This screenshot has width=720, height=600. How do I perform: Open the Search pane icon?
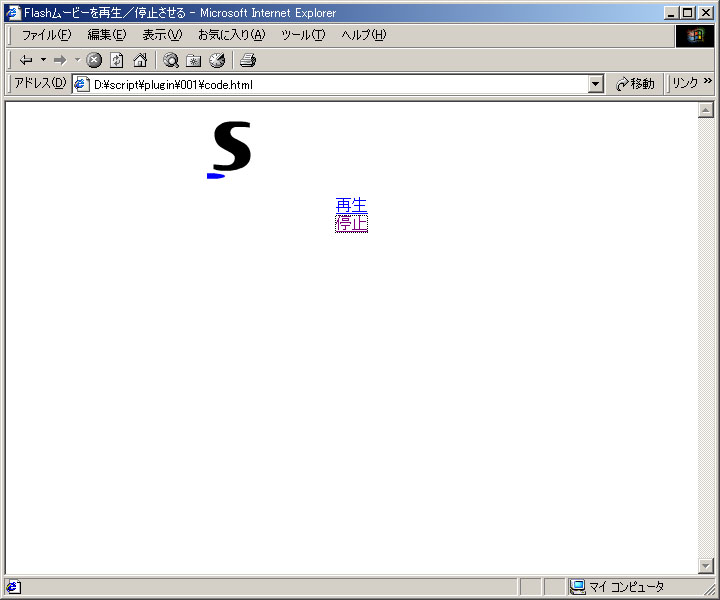coord(171,60)
